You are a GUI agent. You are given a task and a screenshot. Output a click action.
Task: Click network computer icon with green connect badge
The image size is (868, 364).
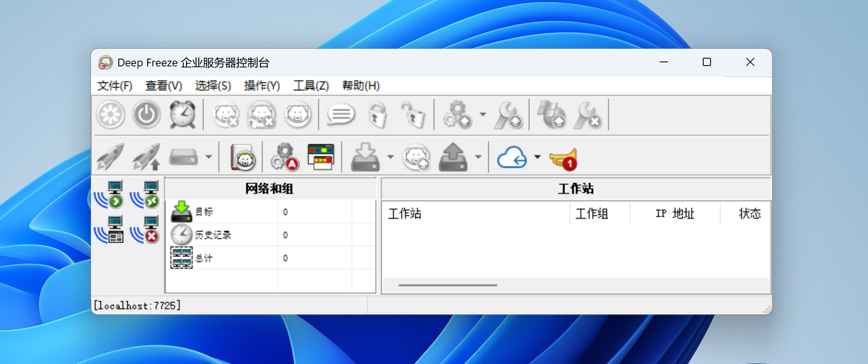coord(145,194)
